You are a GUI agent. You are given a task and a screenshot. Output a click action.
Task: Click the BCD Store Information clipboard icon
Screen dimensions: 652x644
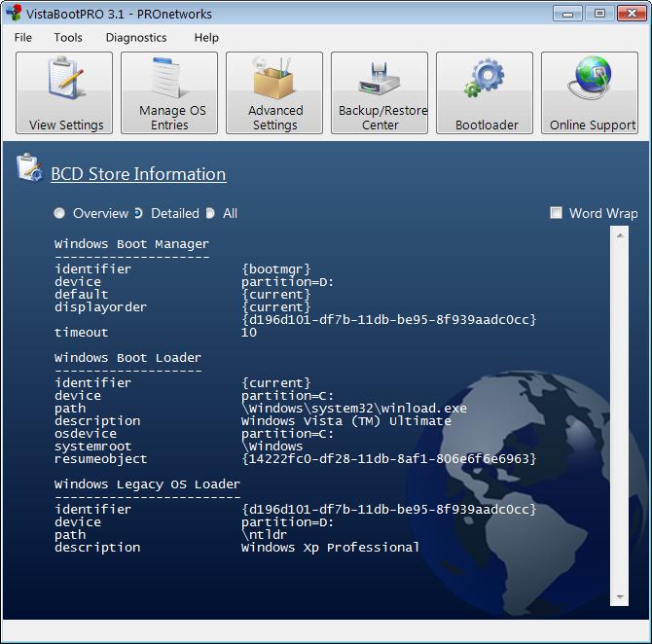click(x=29, y=167)
